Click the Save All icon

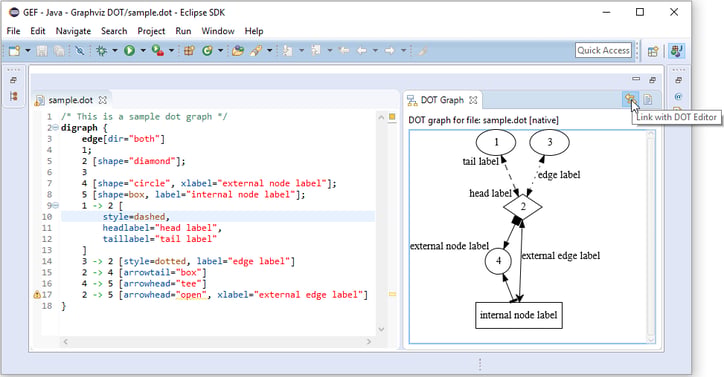tap(59, 50)
